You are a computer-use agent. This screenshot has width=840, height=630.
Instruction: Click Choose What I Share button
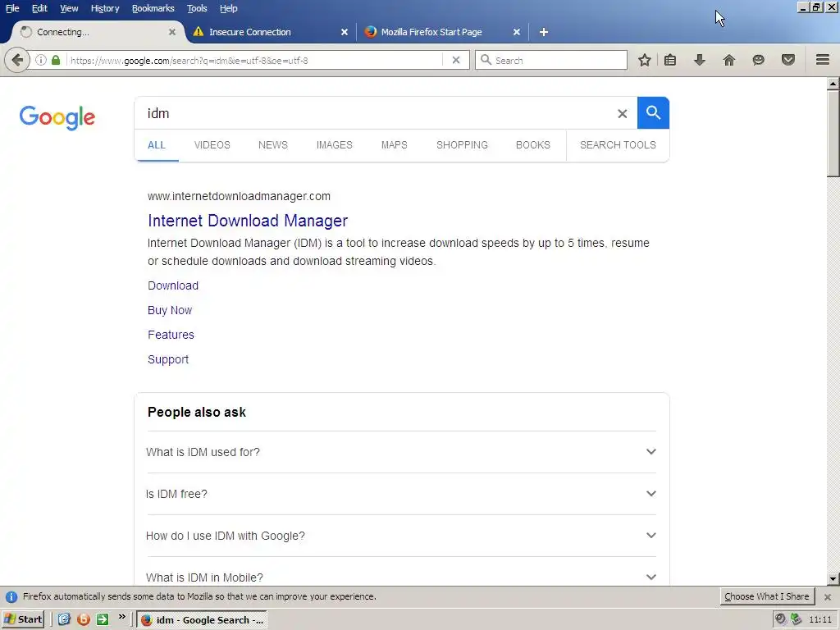point(767,597)
